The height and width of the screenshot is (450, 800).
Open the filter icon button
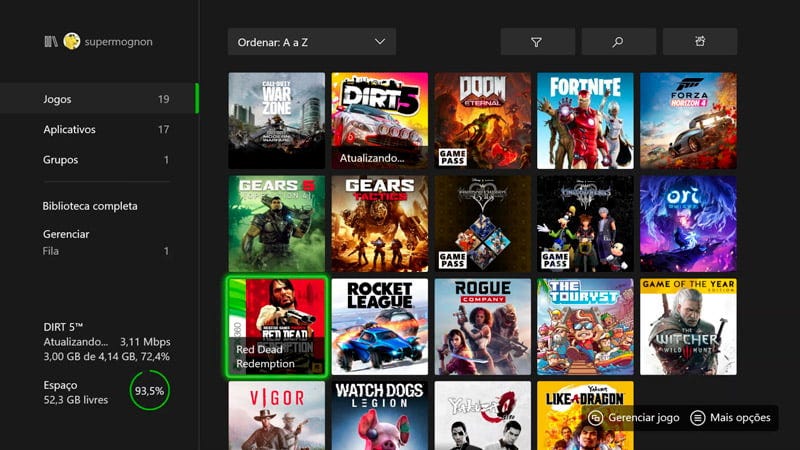537,42
